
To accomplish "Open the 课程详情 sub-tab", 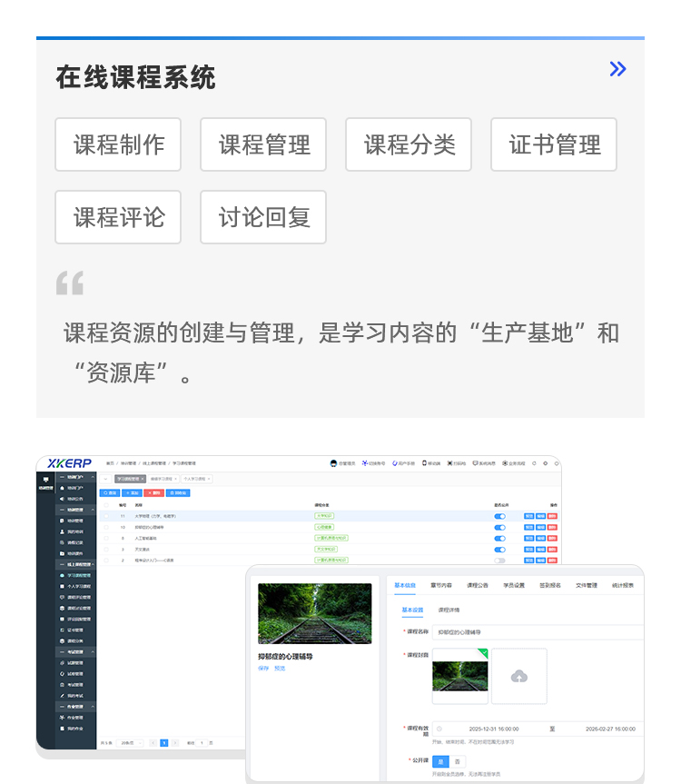I will (x=449, y=610).
